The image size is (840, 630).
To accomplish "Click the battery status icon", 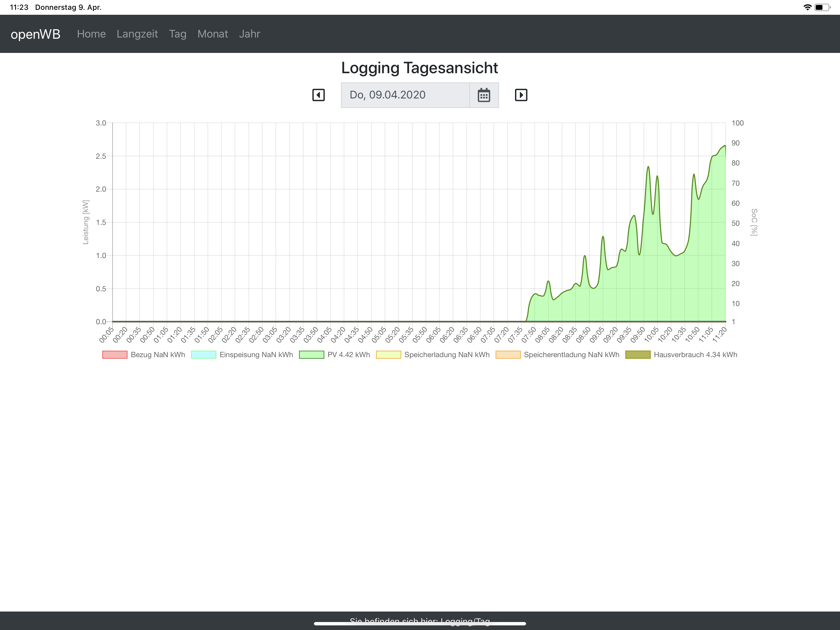I will pos(822,7).
